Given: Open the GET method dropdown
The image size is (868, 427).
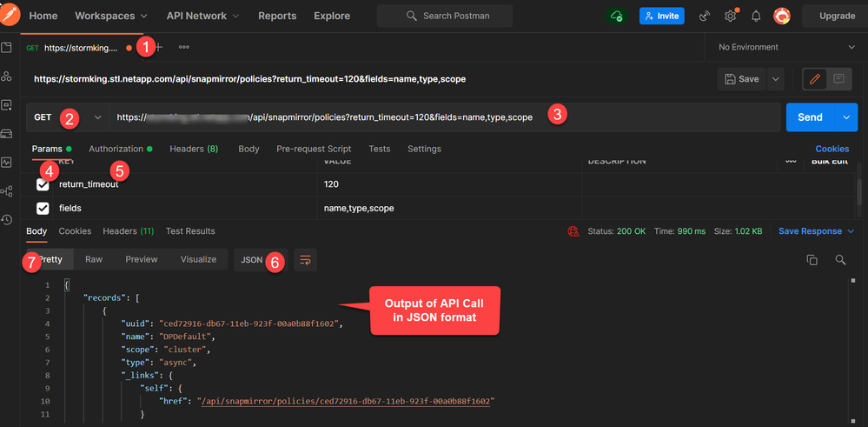Looking at the screenshot, I should (68, 117).
